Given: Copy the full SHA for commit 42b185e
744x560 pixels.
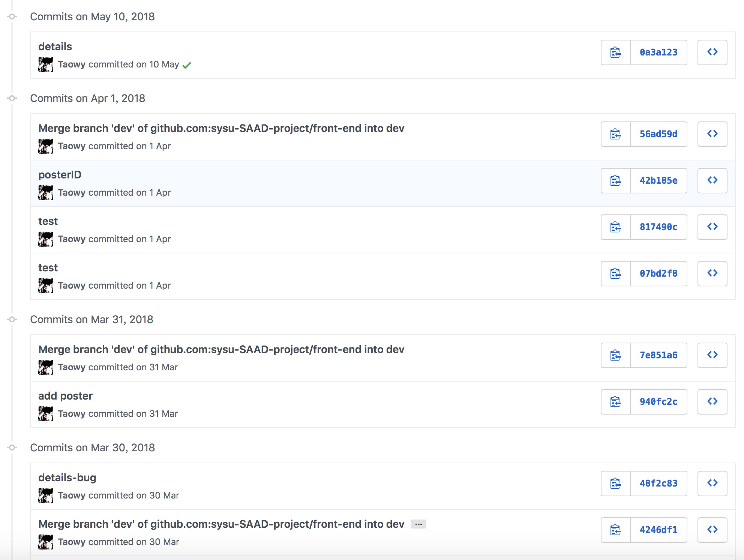Looking at the screenshot, I should click(x=616, y=181).
